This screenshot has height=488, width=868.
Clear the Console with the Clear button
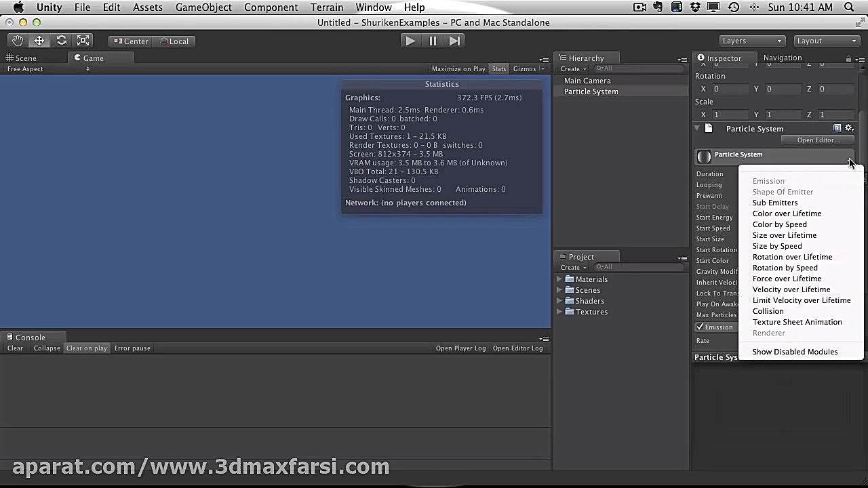click(15, 348)
